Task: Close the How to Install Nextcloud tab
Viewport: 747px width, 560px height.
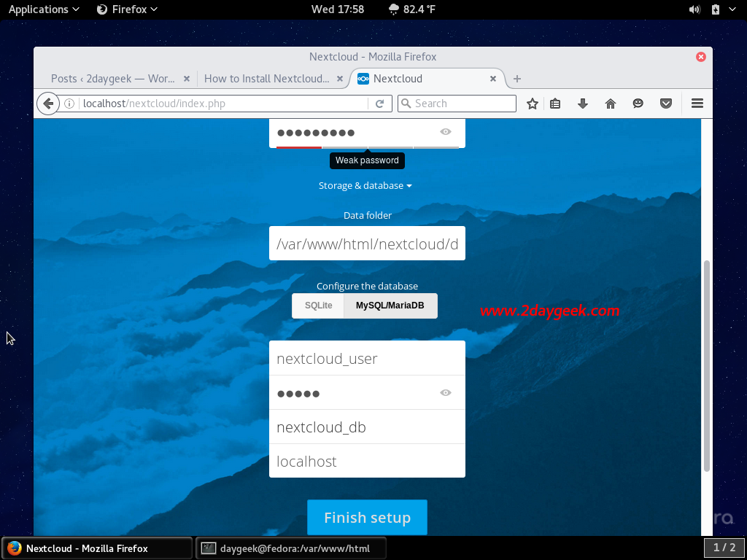Action: [340, 79]
